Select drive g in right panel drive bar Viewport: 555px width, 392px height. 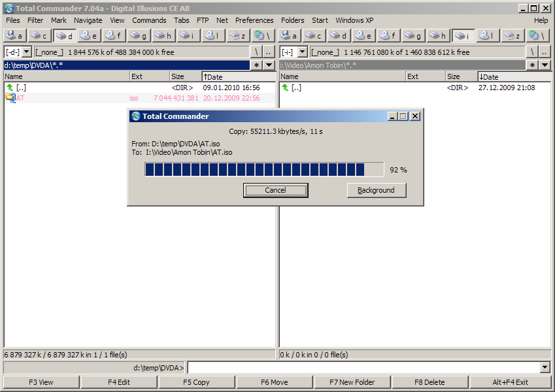413,36
